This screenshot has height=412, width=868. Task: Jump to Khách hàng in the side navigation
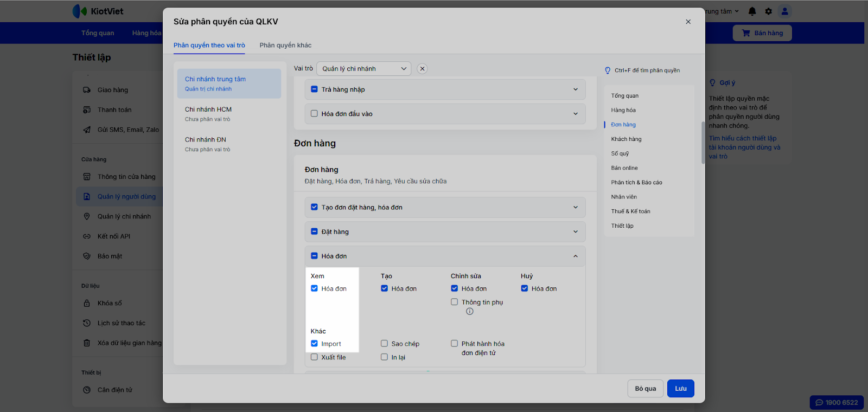pyautogui.click(x=626, y=139)
